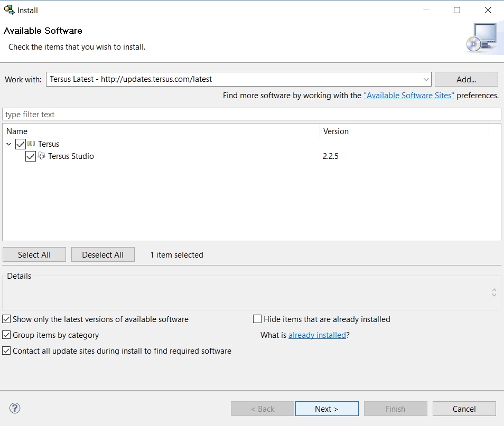Image resolution: width=504 pixels, height=426 pixels.
Task: Click the help question mark icon
Action: [15, 408]
